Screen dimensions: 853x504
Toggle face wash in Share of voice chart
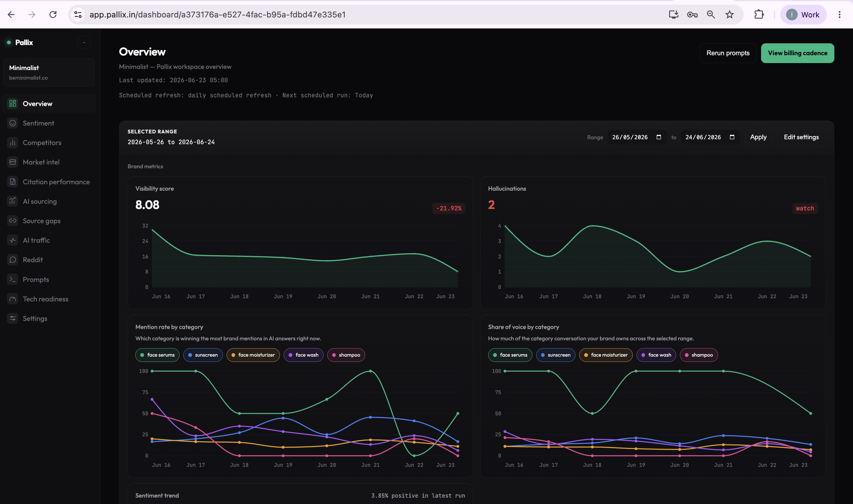(656, 355)
